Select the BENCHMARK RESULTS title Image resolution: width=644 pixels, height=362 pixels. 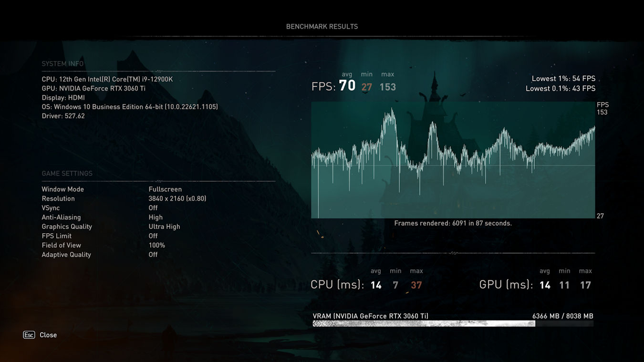[x=322, y=27]
